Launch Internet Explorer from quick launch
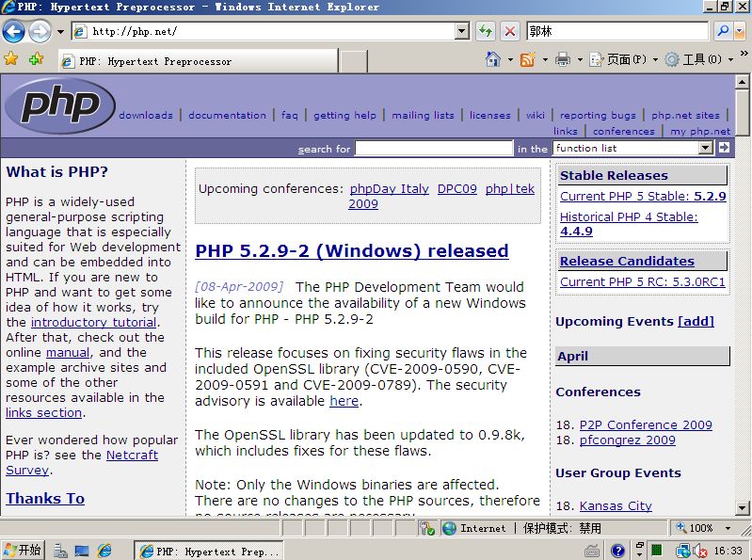752x560 pixels. coord(104,551)
